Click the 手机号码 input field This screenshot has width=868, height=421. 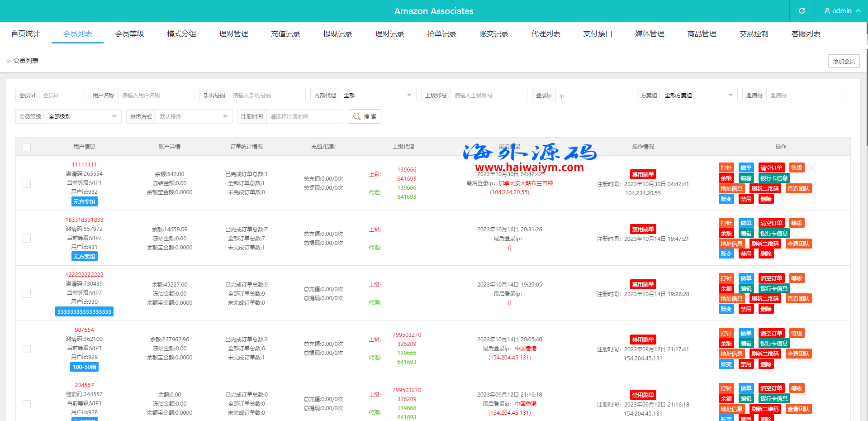click(267, 96)
